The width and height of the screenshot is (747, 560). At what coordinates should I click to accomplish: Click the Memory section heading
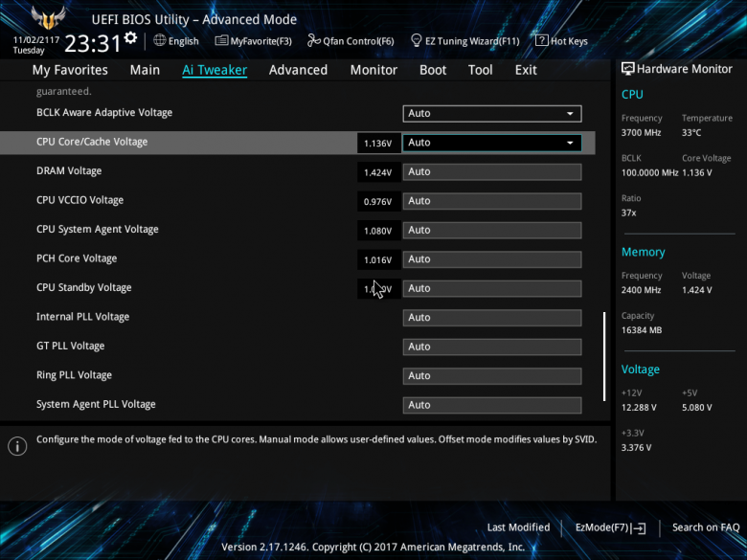click(644, 252)
